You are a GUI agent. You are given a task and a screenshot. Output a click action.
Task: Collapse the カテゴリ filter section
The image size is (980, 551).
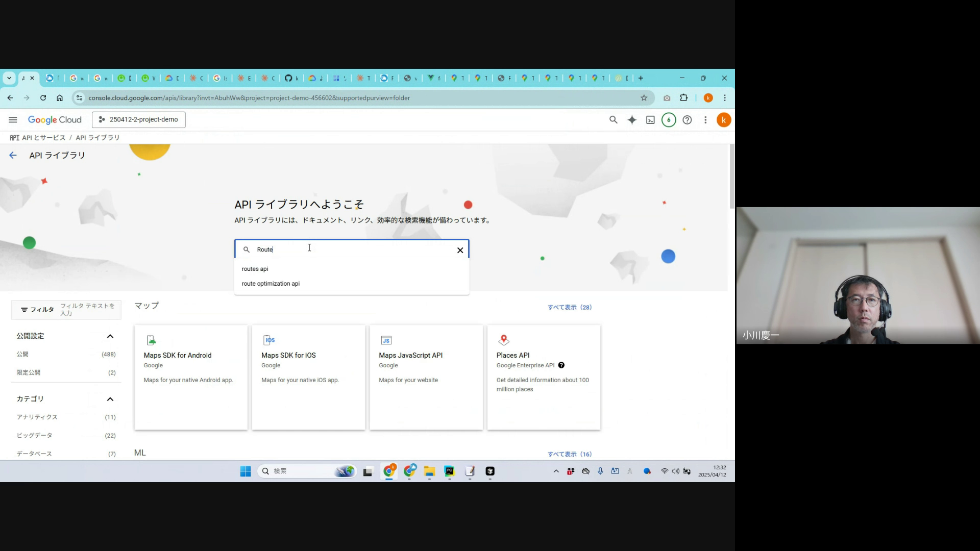tap(110, 399)
